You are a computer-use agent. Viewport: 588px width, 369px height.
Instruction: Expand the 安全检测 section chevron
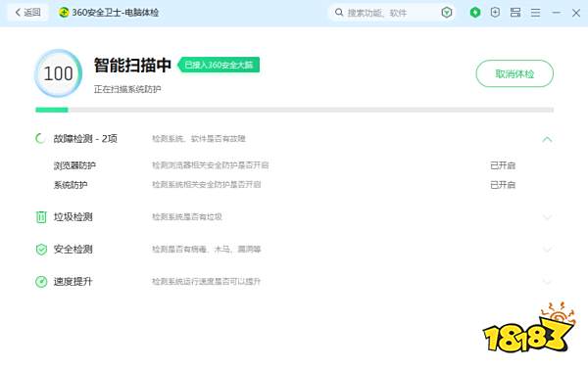[547, 250]
